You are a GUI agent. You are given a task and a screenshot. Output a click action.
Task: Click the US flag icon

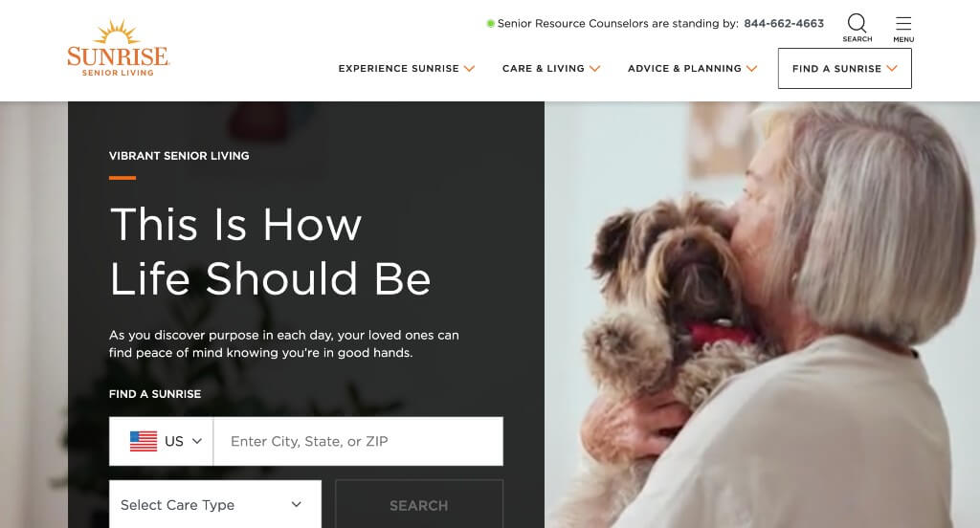coord(144,441)
